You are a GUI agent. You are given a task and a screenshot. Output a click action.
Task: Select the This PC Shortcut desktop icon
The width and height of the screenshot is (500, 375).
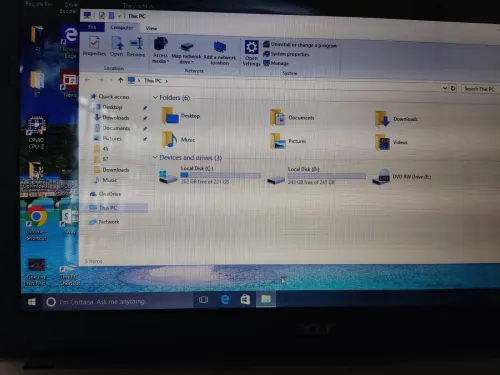70,275
